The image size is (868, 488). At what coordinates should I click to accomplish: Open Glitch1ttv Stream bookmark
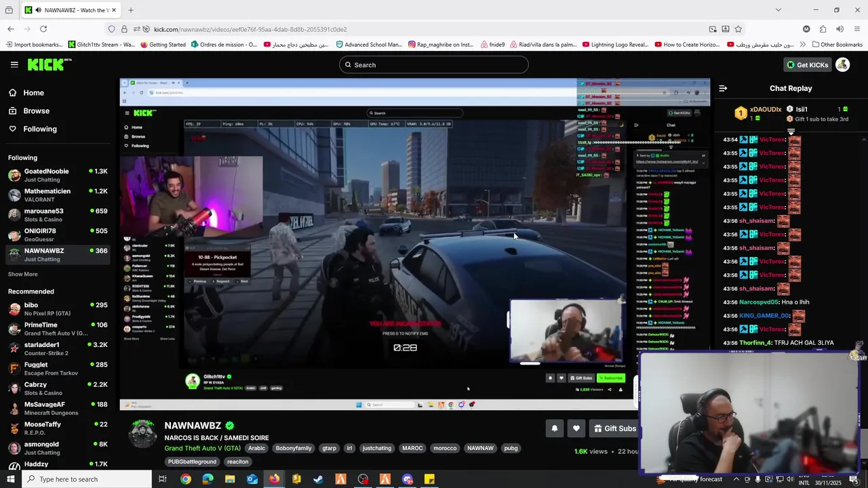coord(102,45)
